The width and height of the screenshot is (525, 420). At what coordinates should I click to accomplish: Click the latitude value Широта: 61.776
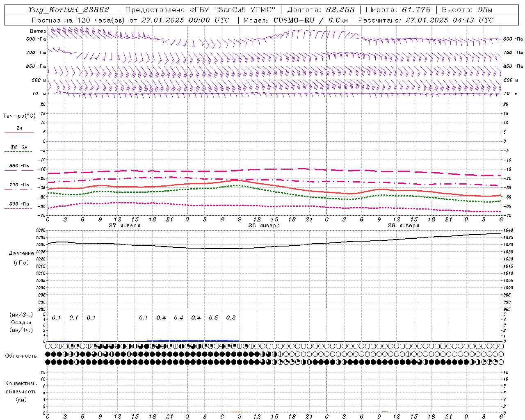click(x=398, y=10)
